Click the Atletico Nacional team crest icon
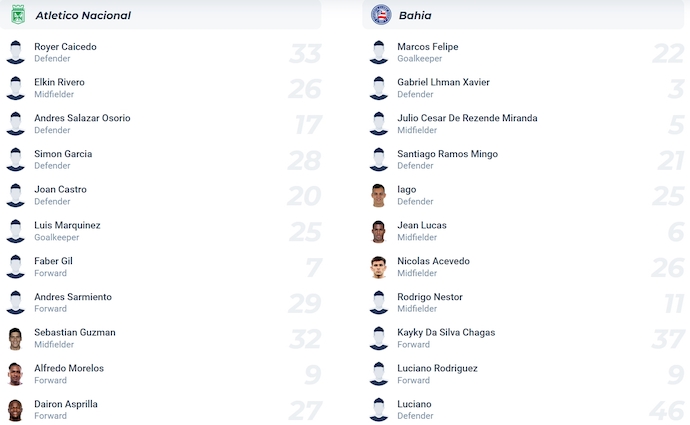 (x=18, y=15)
